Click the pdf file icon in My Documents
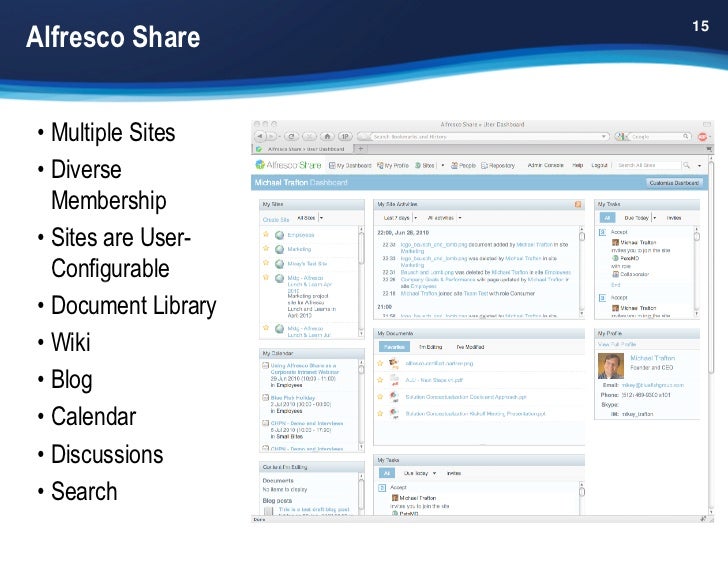This screenshot has width=728, height=563. point(394,380)
